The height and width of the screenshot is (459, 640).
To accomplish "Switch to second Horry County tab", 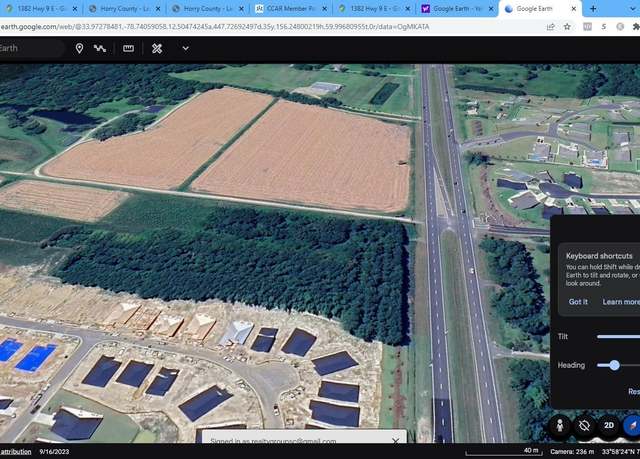I will tap(207, 9).
